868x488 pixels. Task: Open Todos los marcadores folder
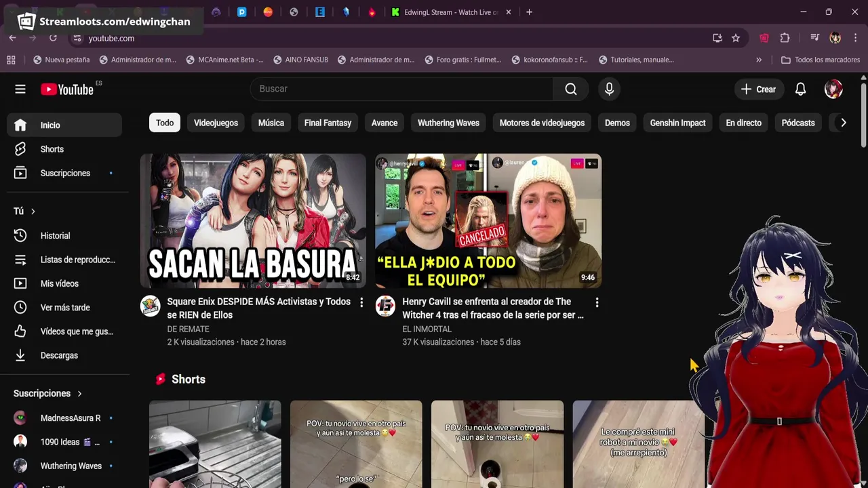[821, 60]
